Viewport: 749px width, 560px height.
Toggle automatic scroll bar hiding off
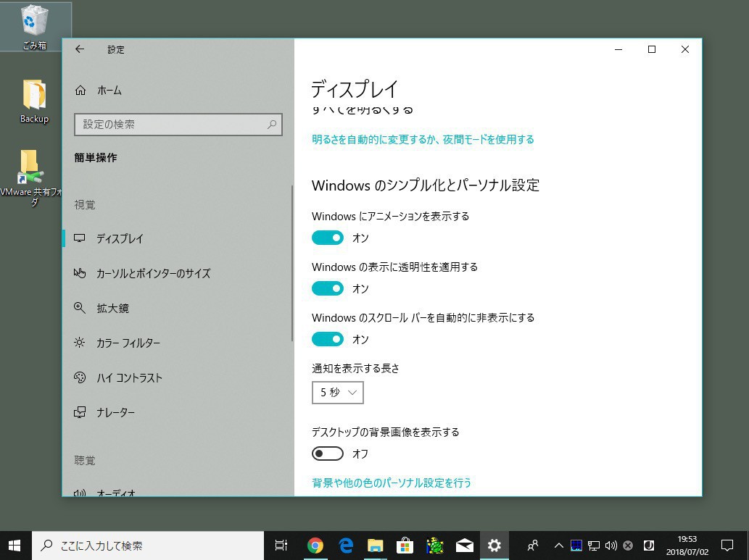(328, 339)
